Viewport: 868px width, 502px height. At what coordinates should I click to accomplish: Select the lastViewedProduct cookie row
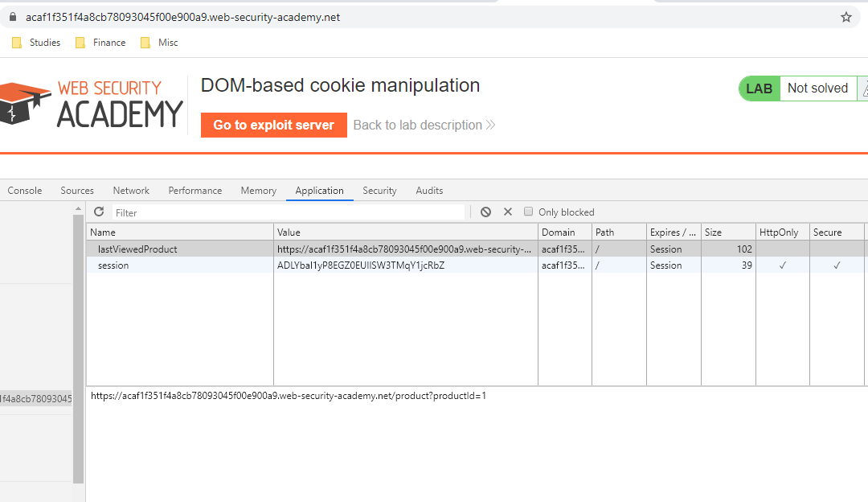[x=241, y=249]
